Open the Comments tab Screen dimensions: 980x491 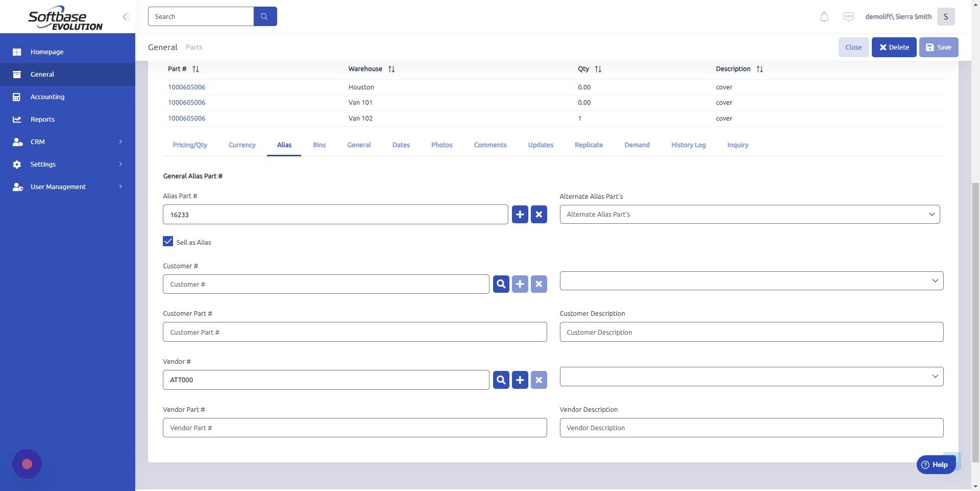coord(490,145)
